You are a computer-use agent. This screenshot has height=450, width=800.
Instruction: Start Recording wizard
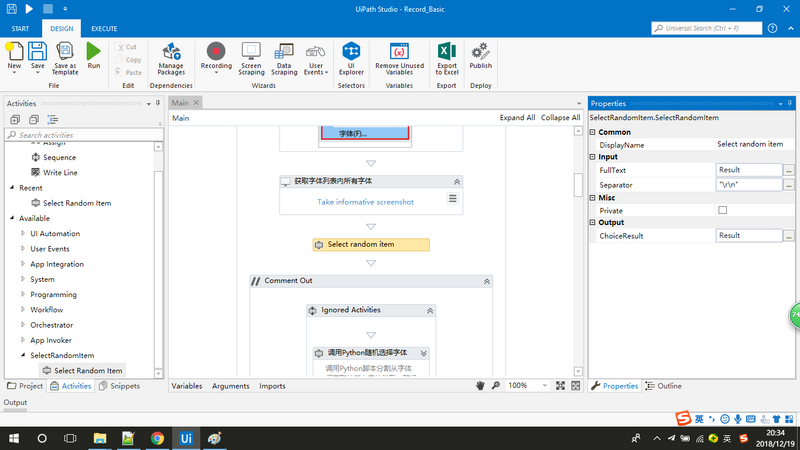click(x=216, y=52)
